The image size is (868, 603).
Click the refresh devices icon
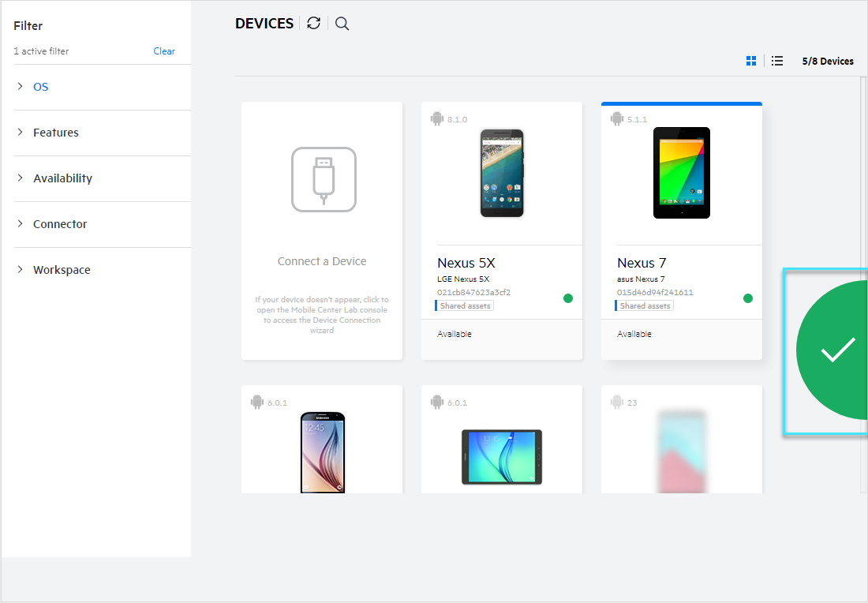pyautogui.click(x=314, y=24)
